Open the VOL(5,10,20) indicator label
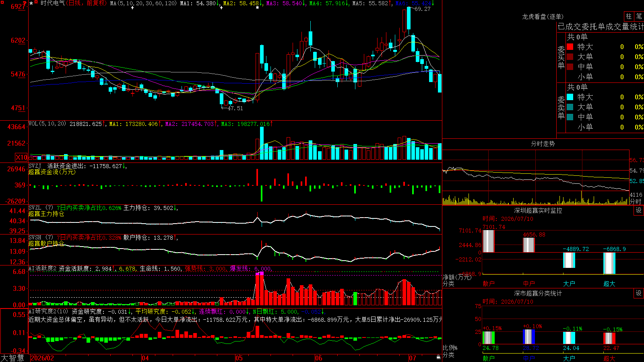Viewport: 644px width, 362px height. 47,123
